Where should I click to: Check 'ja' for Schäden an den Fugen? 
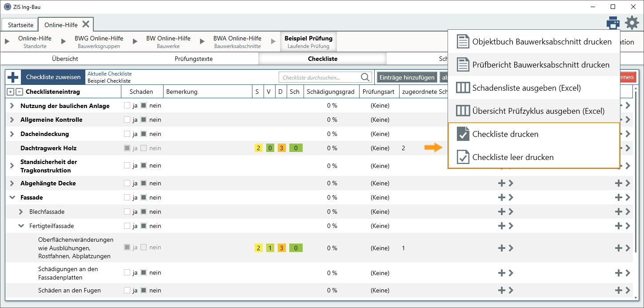tap(128, 290)
